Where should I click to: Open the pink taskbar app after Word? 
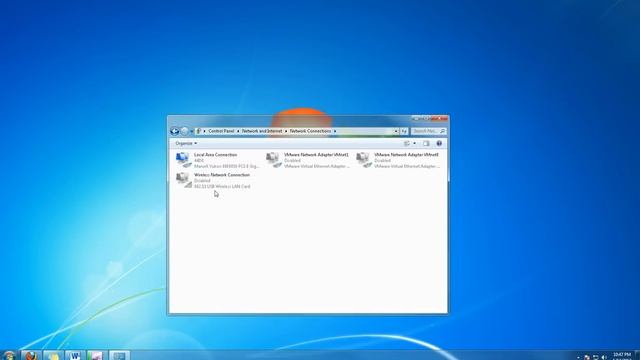click(97, 356)
